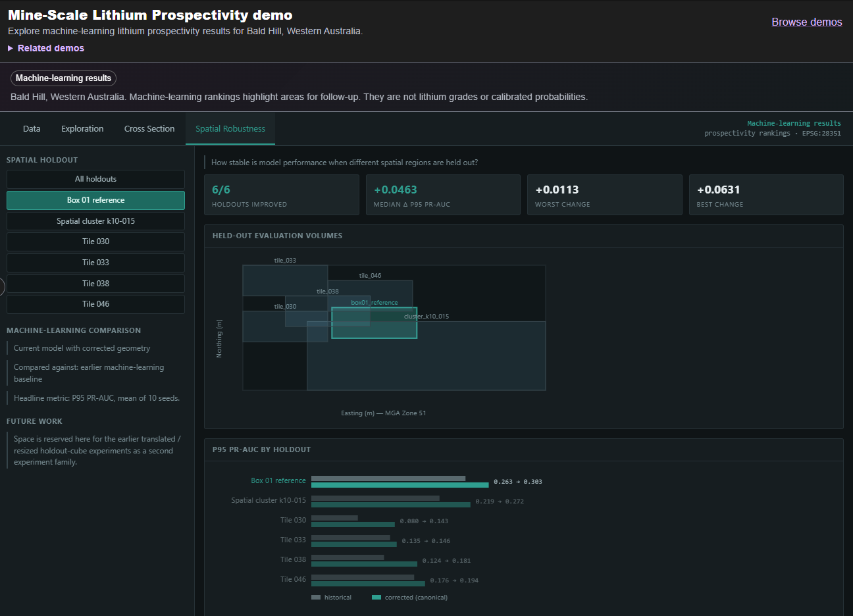Click the Spatial cluster k10-015 chart row label

click(x=269, y=501)
